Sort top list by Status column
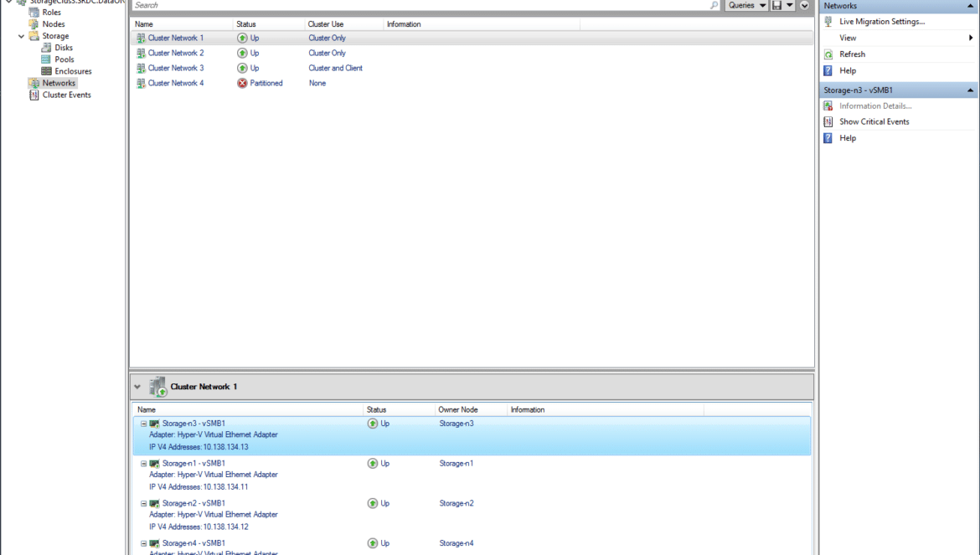 (x=269, y=24)
